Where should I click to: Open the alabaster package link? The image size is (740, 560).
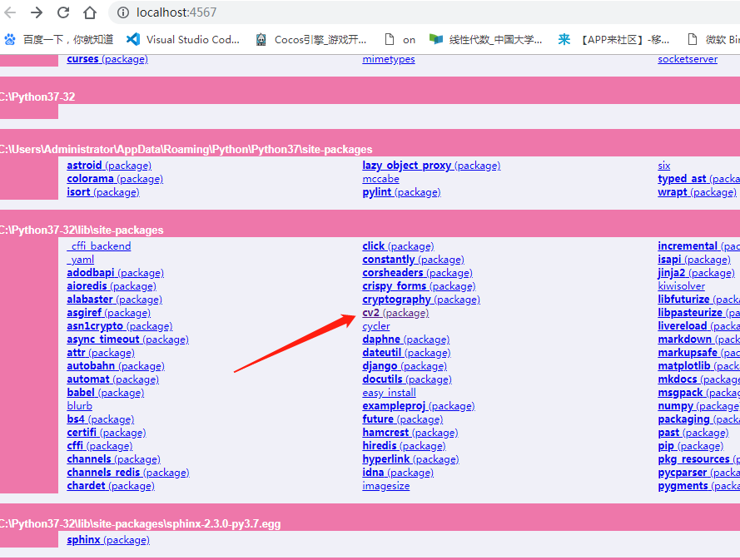(x=114, y=299)
